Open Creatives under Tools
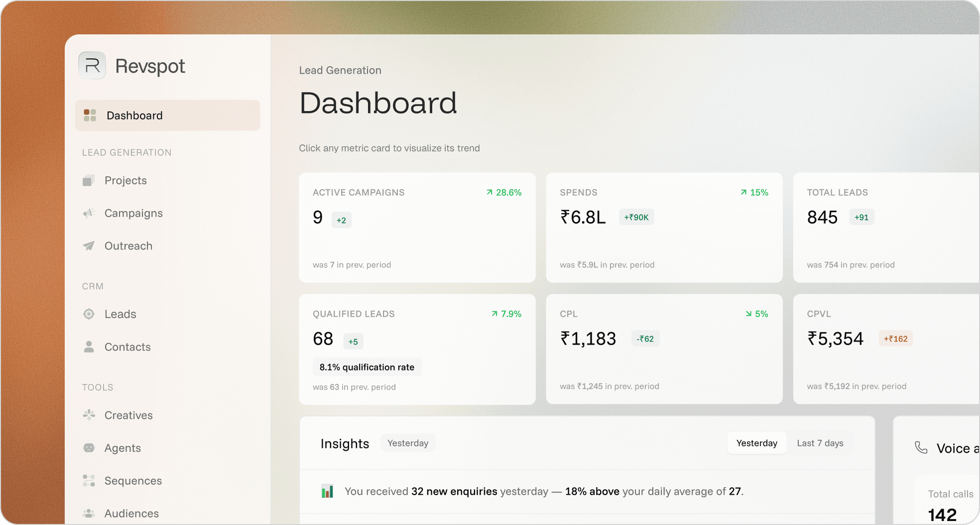This screenshot has height=525, width=980. [128, 415]
